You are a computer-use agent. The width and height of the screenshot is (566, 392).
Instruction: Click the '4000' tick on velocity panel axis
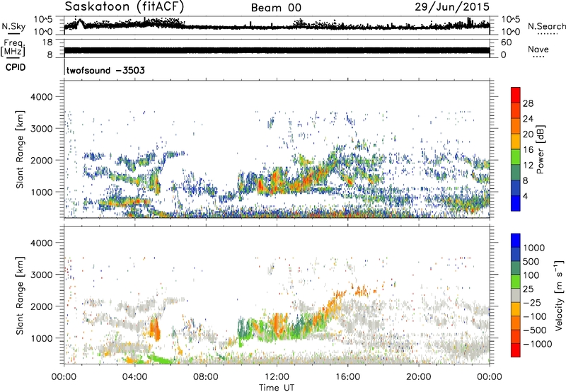[41, 243]
